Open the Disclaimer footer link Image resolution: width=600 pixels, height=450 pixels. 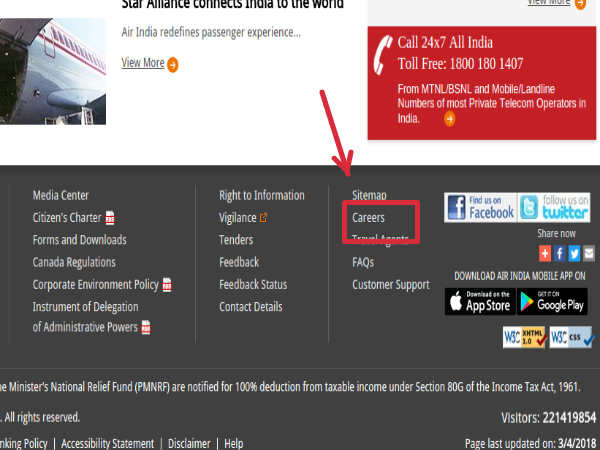click(189, 444)
